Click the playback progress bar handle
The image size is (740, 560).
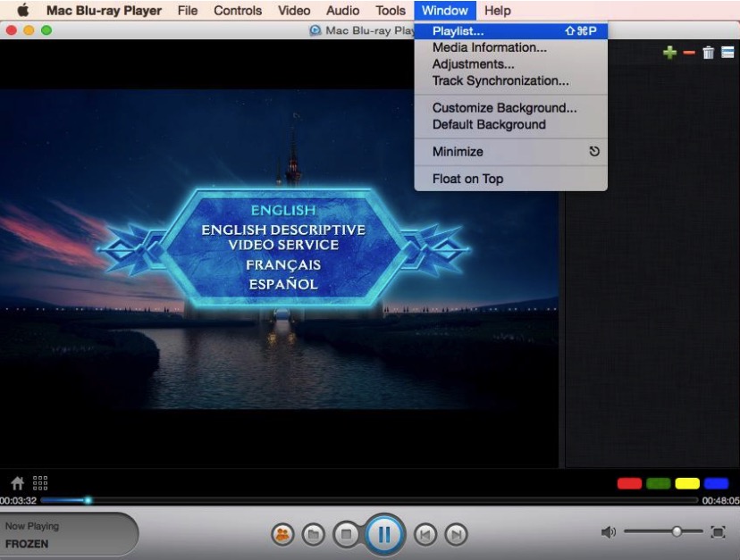click(88, 500)
